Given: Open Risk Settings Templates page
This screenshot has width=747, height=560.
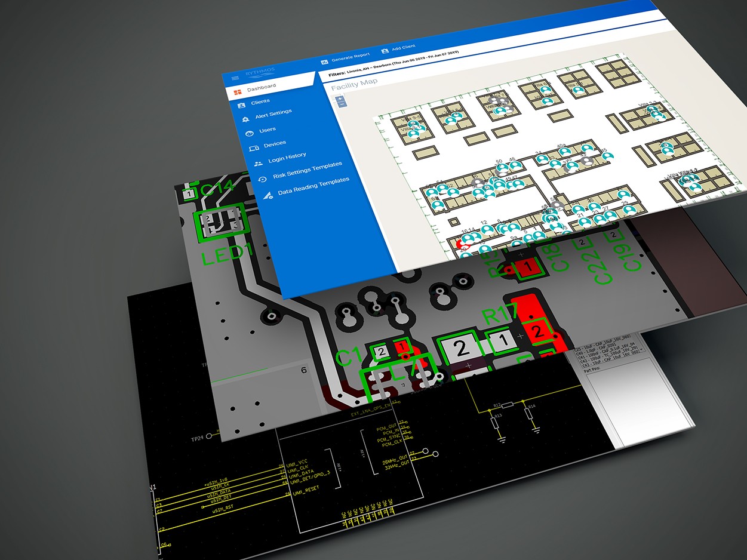Looking at the screenshot, I should click(x=308, y=170).
